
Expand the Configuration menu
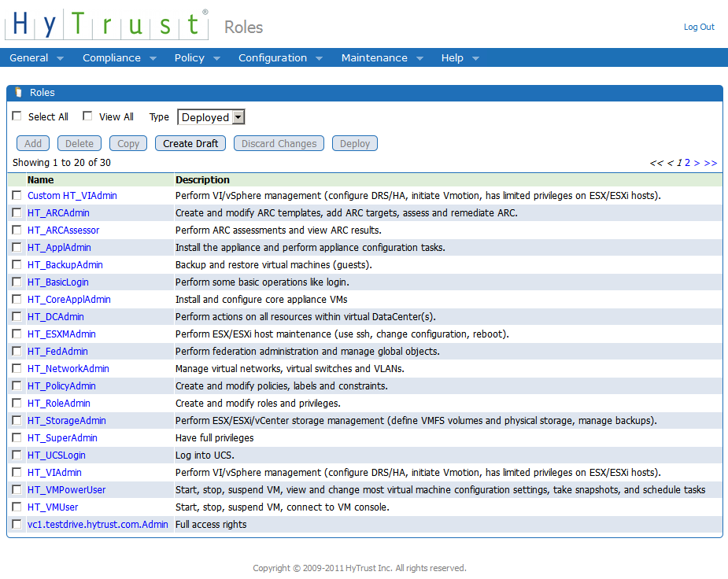coord(280,58)
